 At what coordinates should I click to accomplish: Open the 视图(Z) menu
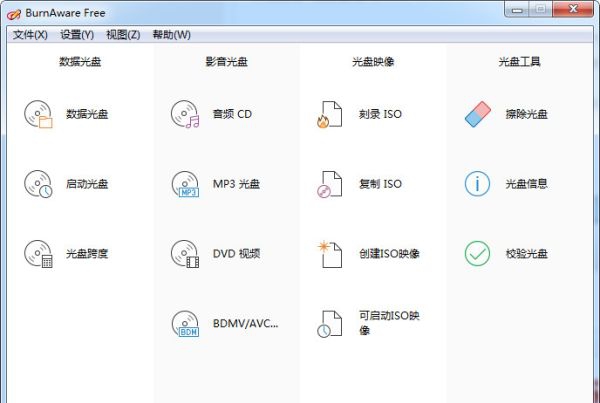123,35
